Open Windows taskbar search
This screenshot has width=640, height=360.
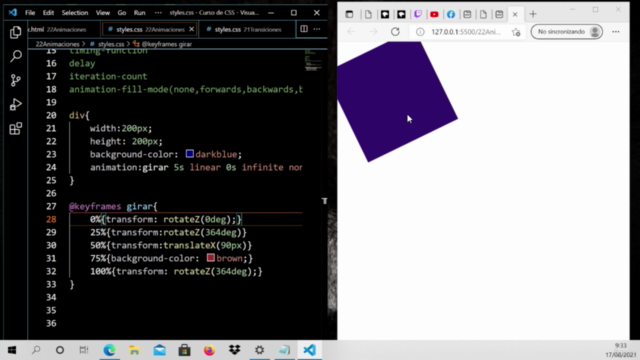click(36, 350)
